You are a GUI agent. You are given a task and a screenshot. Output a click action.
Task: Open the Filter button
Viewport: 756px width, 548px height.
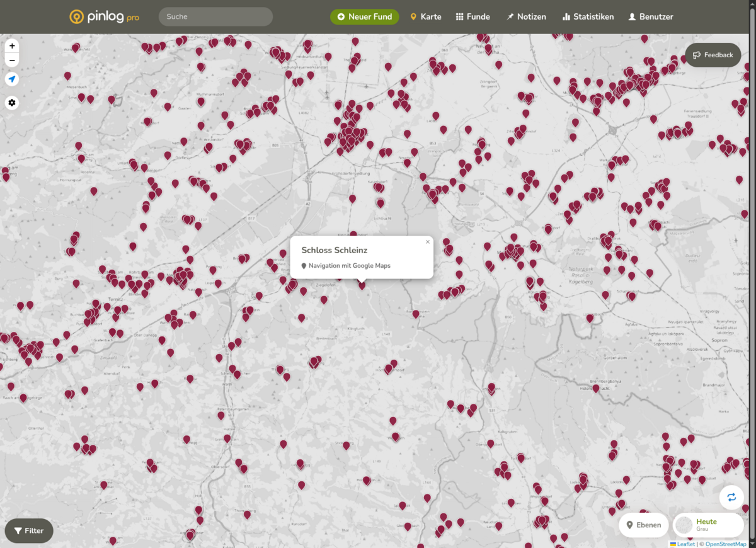tap(29, 530)
